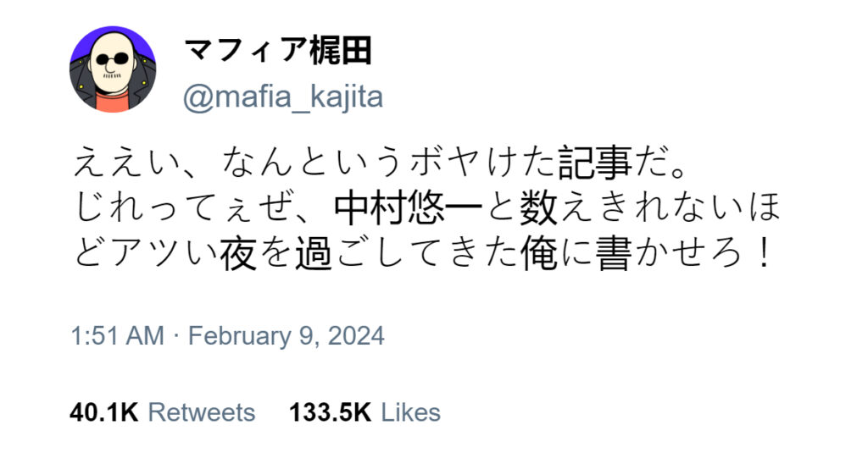The width and height of the screenshot is (868, 453).
Task: Open the マフィア梶田 display name
Action: point(278,52)
